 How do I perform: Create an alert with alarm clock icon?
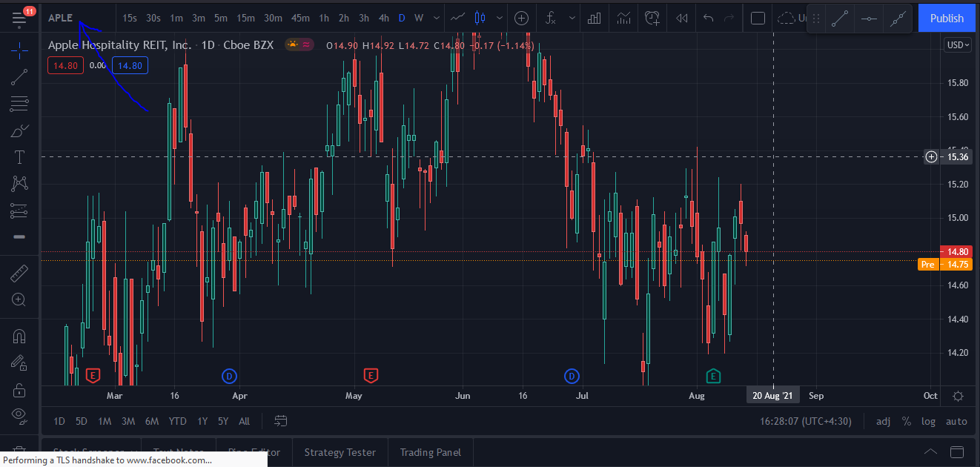[x=652, y=18]
